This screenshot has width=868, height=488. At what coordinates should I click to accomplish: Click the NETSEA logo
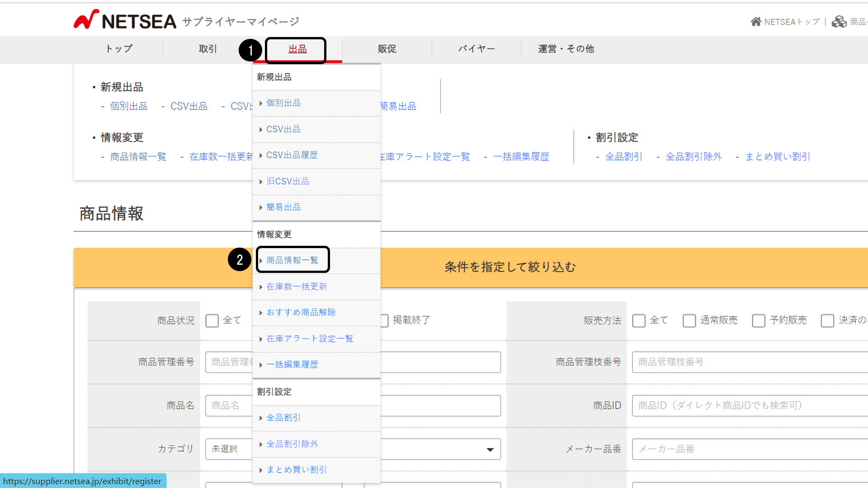(x=125, y=20)
